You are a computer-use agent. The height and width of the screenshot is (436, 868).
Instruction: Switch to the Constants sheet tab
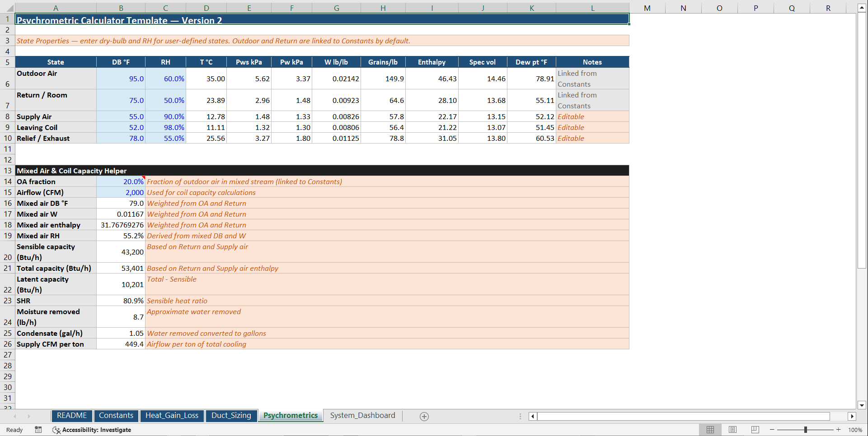[116, 415]
